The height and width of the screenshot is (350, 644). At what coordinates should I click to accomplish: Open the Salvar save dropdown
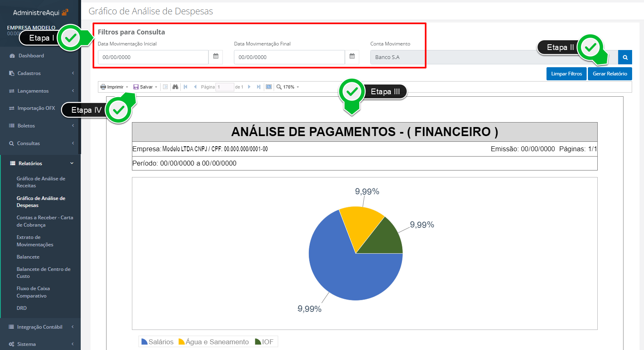coord(145,87)
